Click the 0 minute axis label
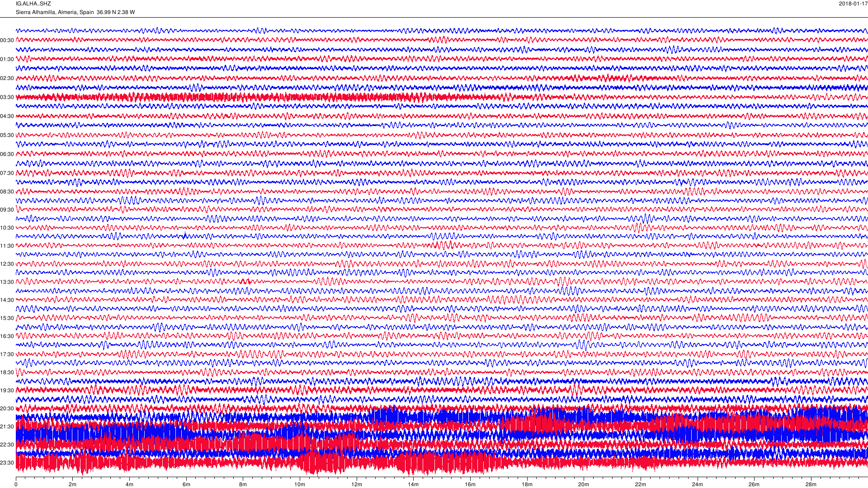 [x=16, y=484]
